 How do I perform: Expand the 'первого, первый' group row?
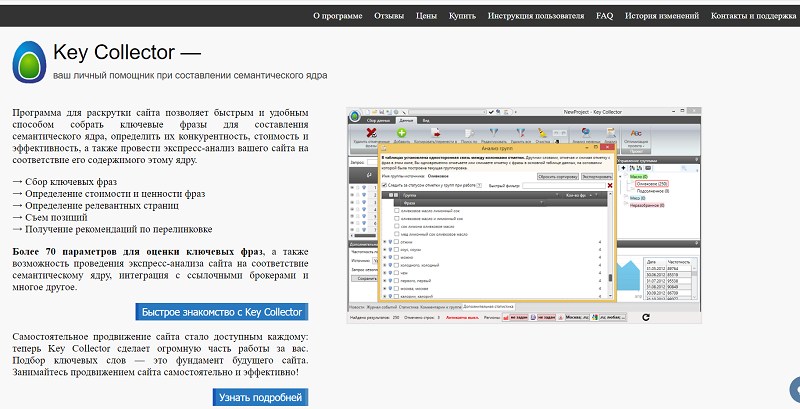tap(385, 280)
